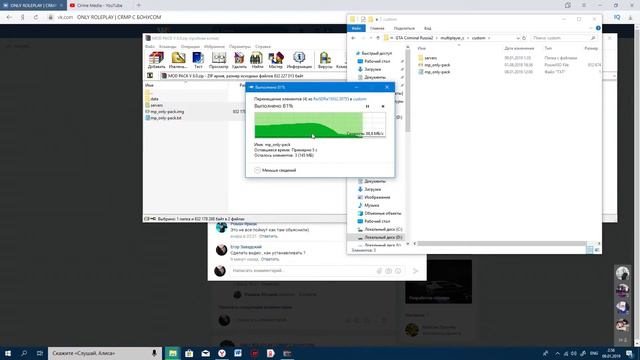Open the notification center icon

tap(629, 353)
